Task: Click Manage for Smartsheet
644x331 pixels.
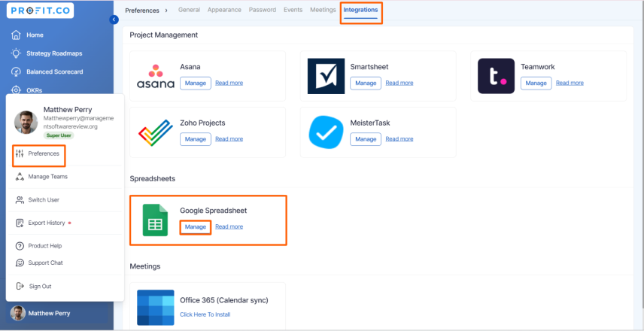Action: coord(366,83)
